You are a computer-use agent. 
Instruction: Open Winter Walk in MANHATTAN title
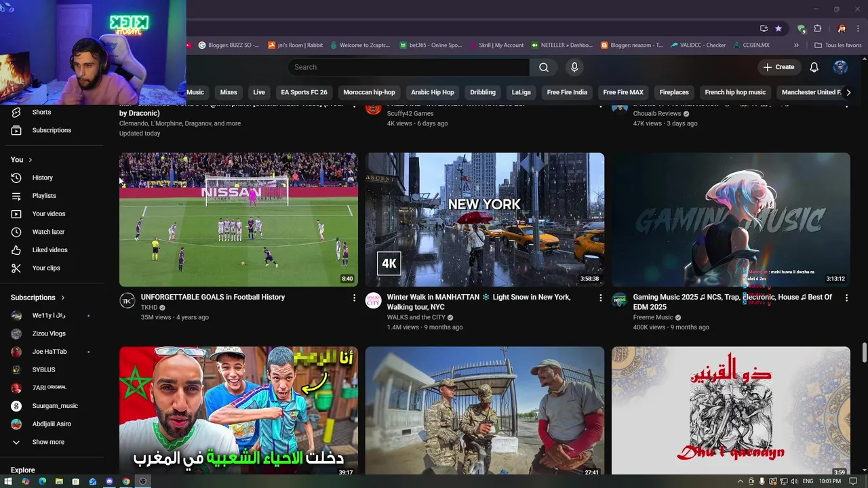click(x=479, y=302)
